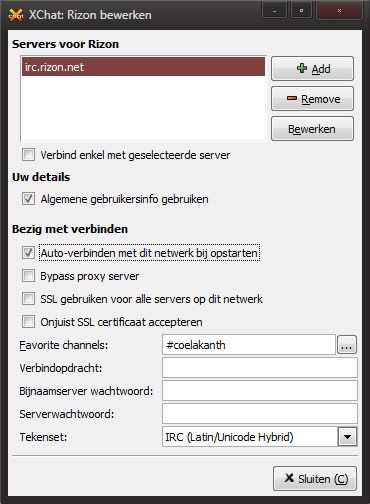Click the Bewerken button

(x=312, y=129)
